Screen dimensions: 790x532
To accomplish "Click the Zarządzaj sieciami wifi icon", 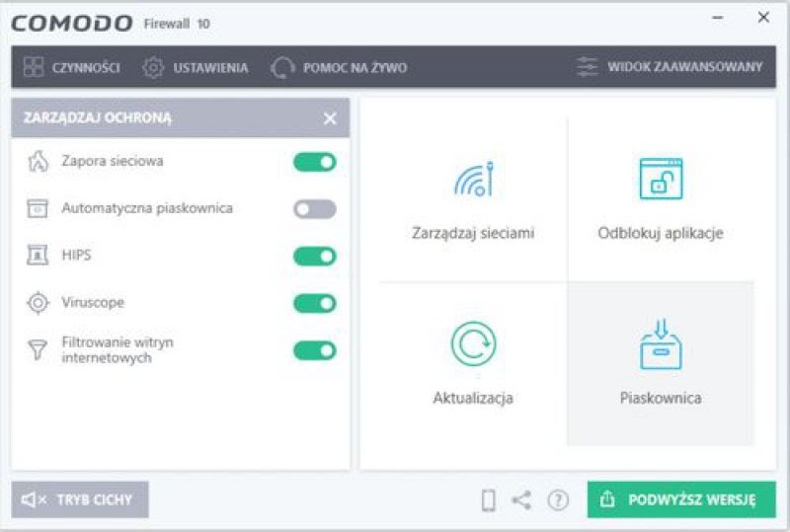I will click(474, 179).
